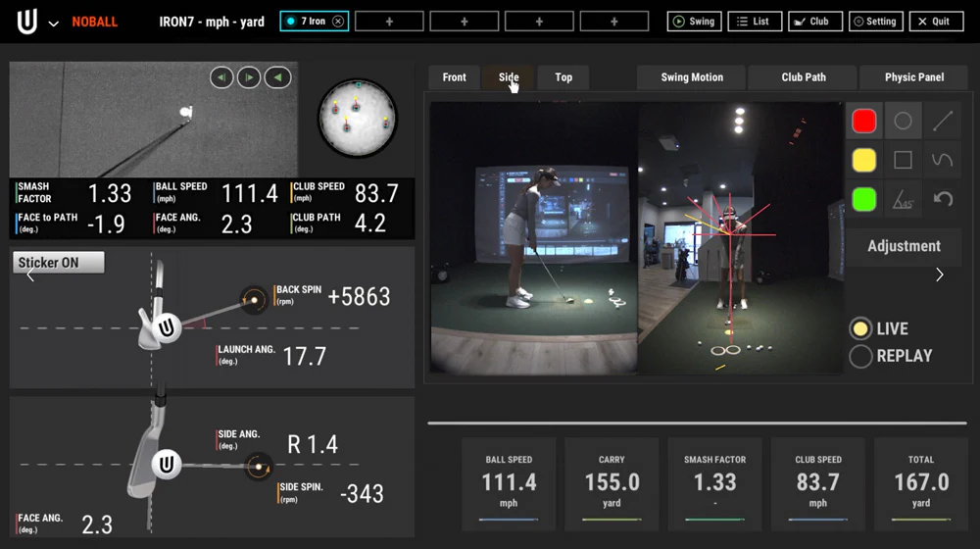Click the CARRY 155.0 yard card
980x549 pixels.
(x=612, y=484)
